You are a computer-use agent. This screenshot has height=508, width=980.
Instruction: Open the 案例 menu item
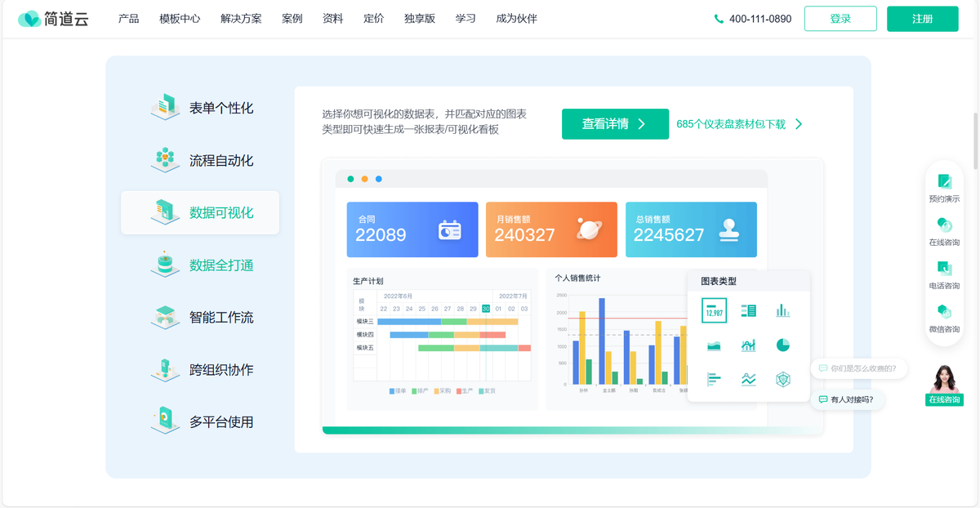coord(292,19)
